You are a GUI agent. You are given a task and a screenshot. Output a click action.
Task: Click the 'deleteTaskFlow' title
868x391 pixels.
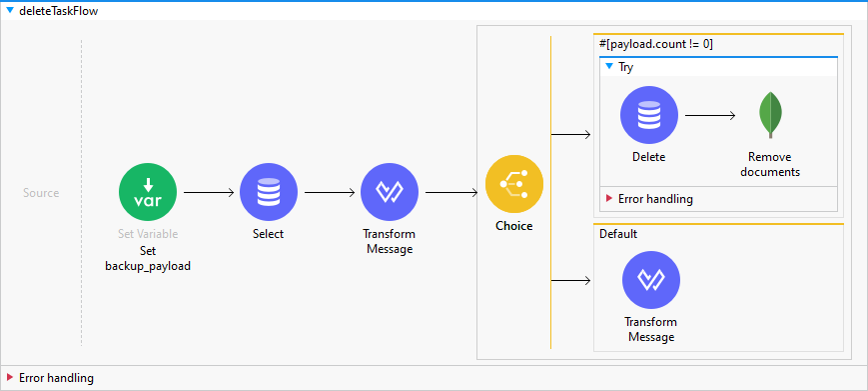[x=59, y=11]
